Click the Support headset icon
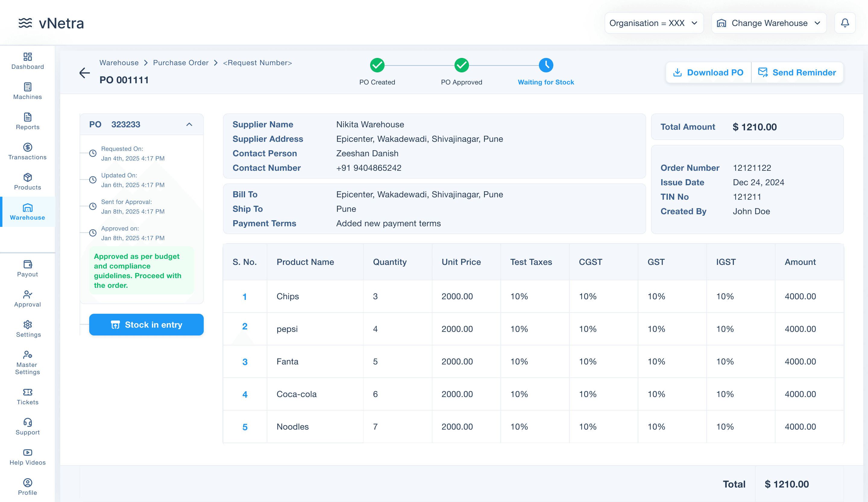 (27, 422)
